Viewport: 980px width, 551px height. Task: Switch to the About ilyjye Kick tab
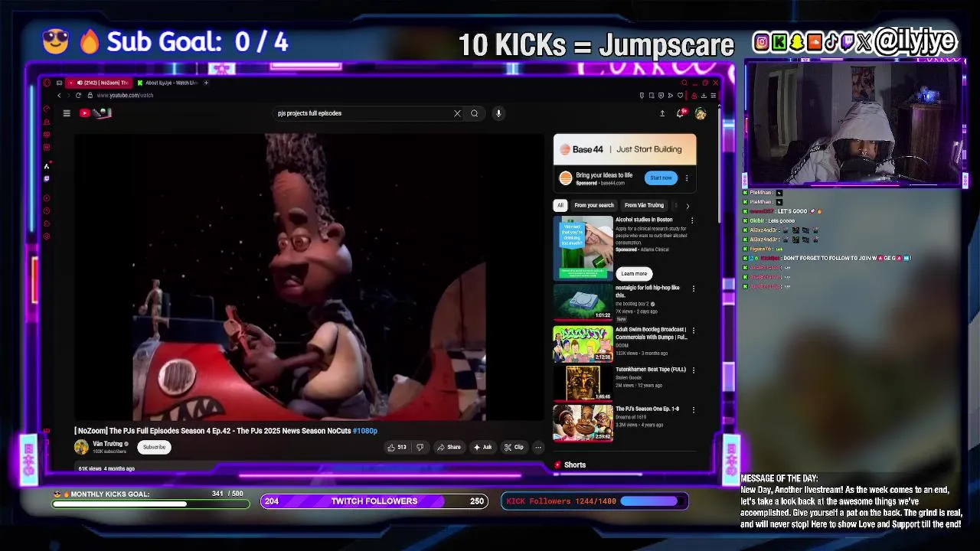click(168, 83)
